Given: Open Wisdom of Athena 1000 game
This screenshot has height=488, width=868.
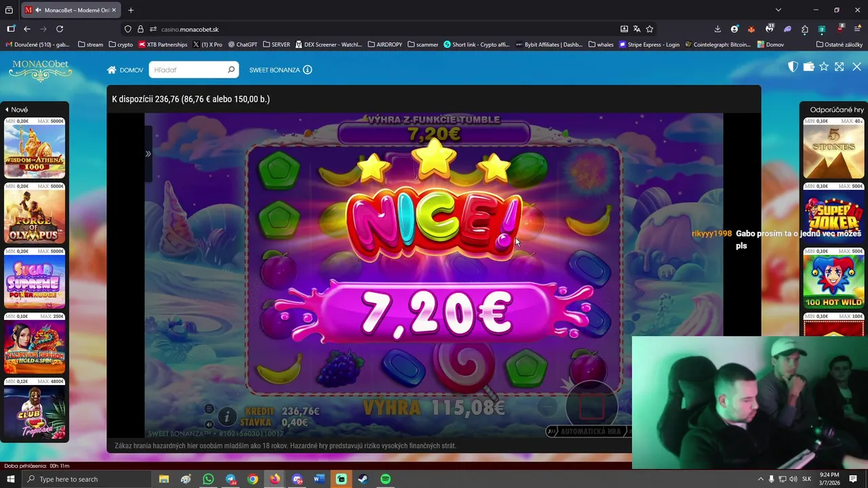Looking at the screenshot, I should coord(35,148).
